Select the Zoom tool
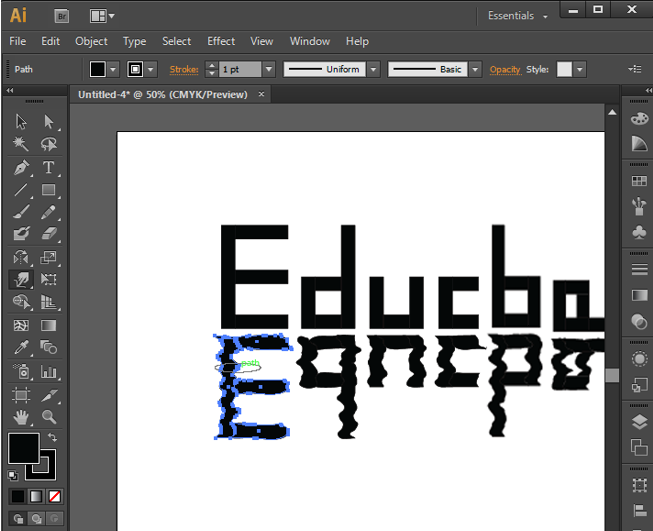Screen dimensions: 653x531 click(49, 417)
